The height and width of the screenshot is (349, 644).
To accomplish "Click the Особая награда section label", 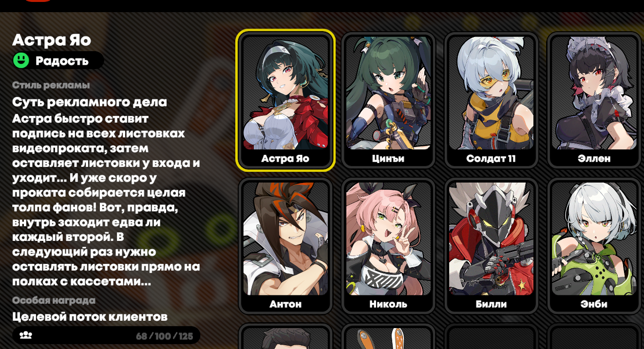I will tap(54, 300).
